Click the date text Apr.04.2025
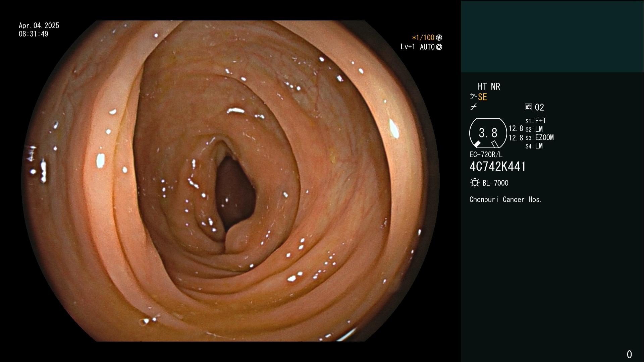 pyautogui.click(x=39, y=25)
